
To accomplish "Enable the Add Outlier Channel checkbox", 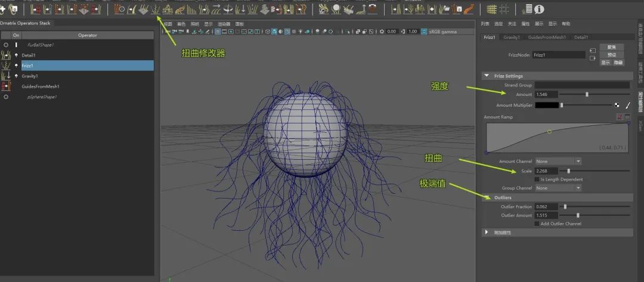I will click(x=537, y=224).
